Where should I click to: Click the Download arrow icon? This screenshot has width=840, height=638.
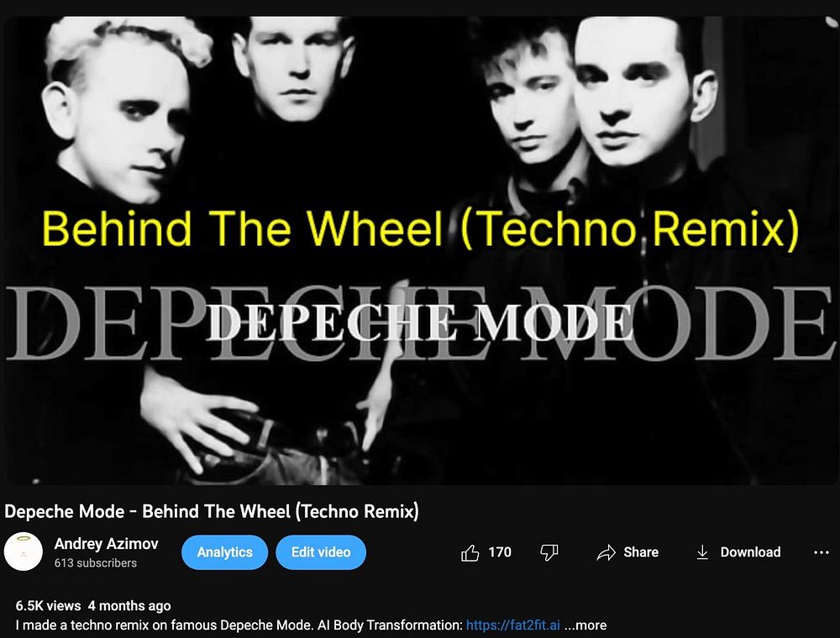(702, 552)
